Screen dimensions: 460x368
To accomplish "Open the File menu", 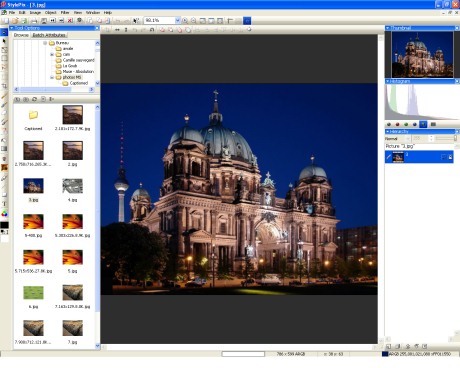I will (12, 12).
